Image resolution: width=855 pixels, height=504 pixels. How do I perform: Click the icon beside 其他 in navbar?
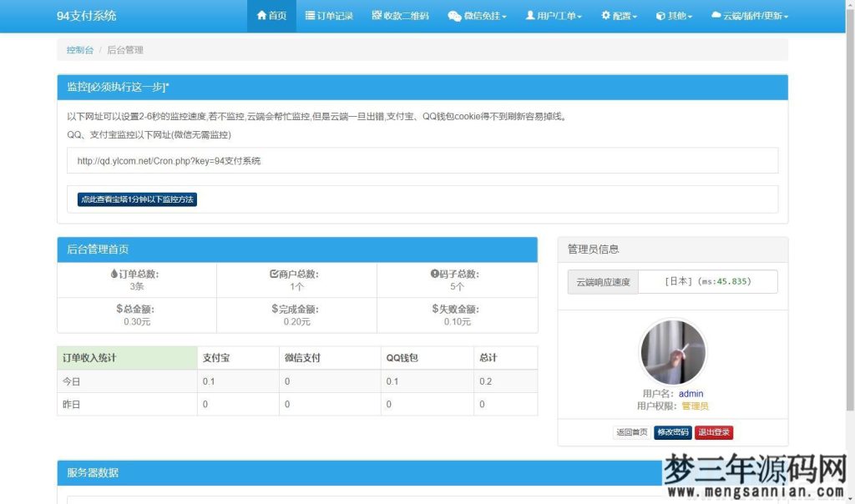[661, 15]
